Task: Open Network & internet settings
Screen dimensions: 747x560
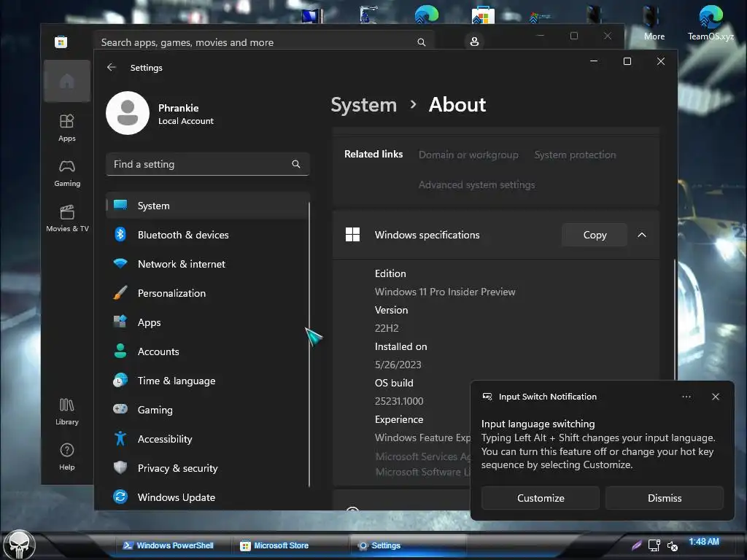Action: click(208, 264)
